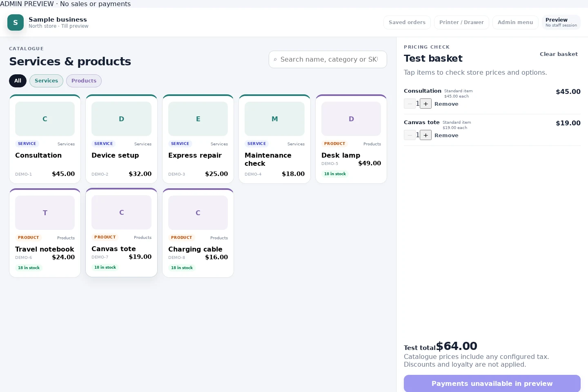Tap the Desk lamp tile thumbnail
The height and width of the screenshot is (392, 588).
351,119
